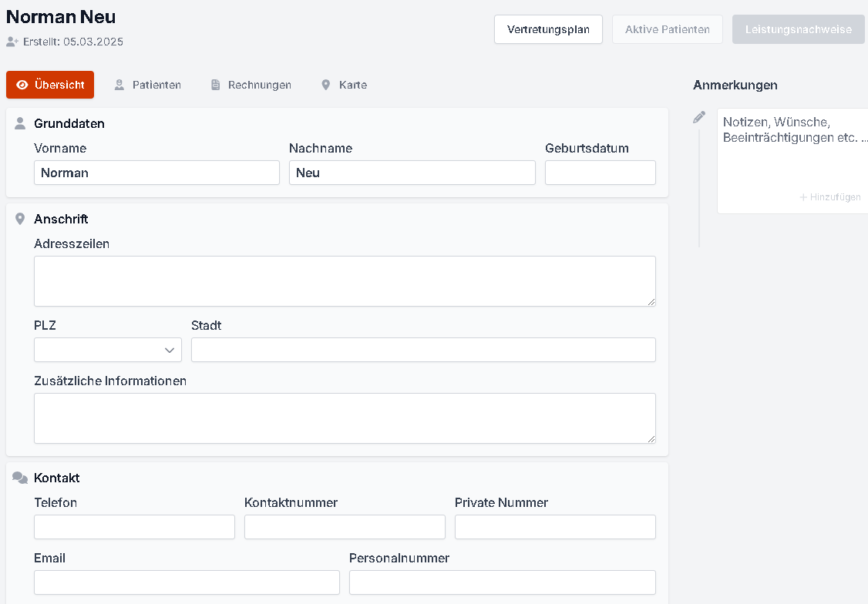Click into the Geburtsdatum field

600,173
